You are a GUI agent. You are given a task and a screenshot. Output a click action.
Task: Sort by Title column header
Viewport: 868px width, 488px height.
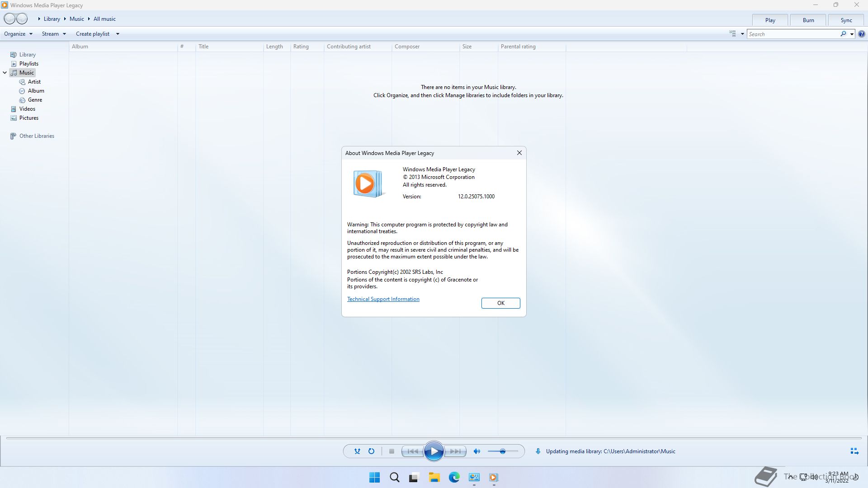click(230, 47)
